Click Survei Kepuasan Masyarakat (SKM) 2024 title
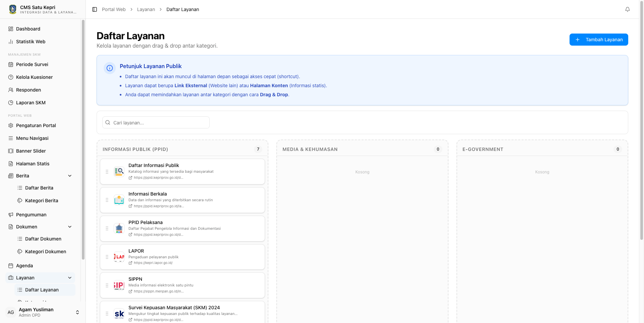644x323 pixels. click(174, 308)
